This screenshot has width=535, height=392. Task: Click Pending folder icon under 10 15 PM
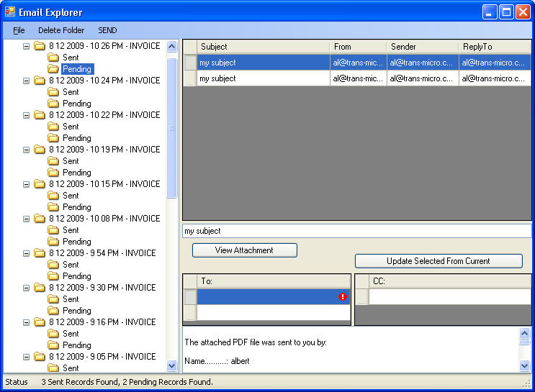coord(53,207)
